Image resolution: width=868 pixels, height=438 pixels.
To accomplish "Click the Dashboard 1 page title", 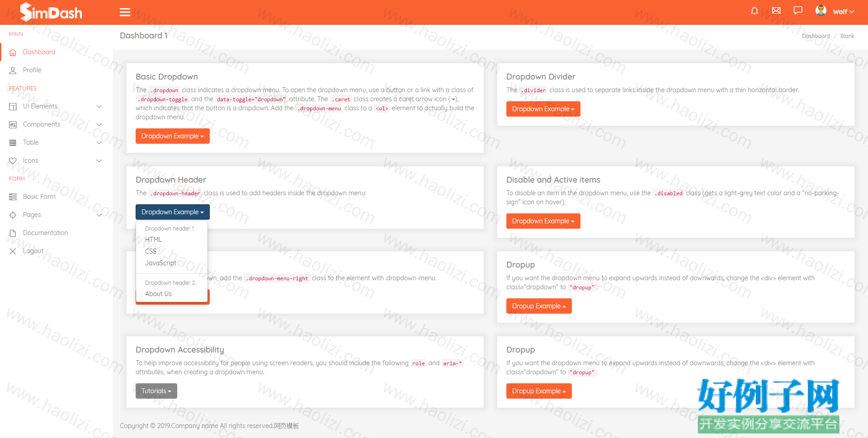I will click(x=144, y=36).
